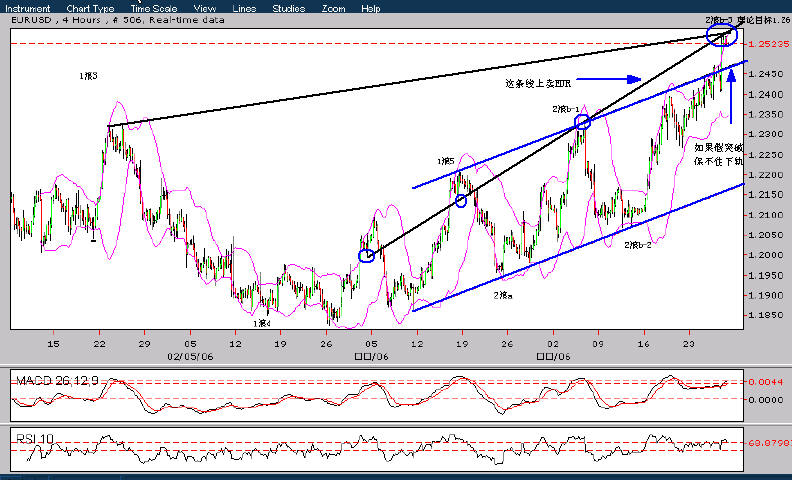Image resolution: width=792 pixels, height=480 pixels.
Task: Click the MACD value 0.0044
Action: click(x=765, y=382)
